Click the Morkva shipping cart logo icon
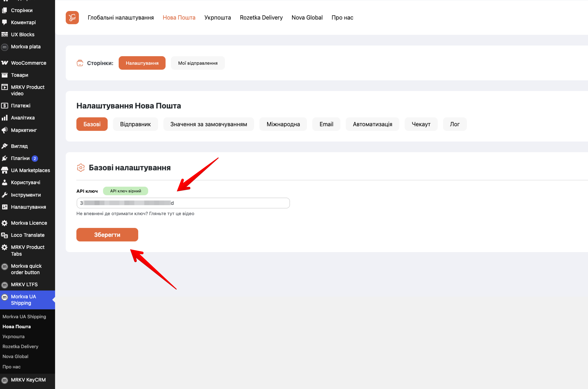 point(72,18)
